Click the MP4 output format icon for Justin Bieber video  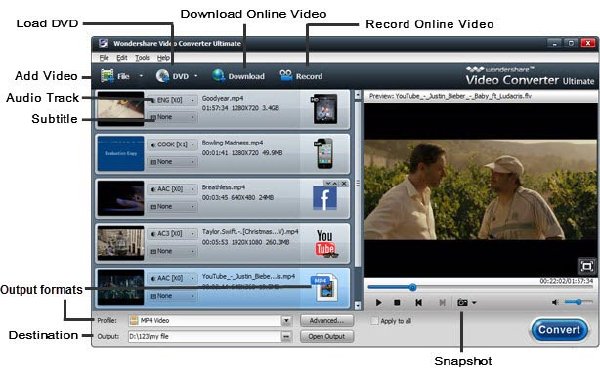(x=325, y=288)
